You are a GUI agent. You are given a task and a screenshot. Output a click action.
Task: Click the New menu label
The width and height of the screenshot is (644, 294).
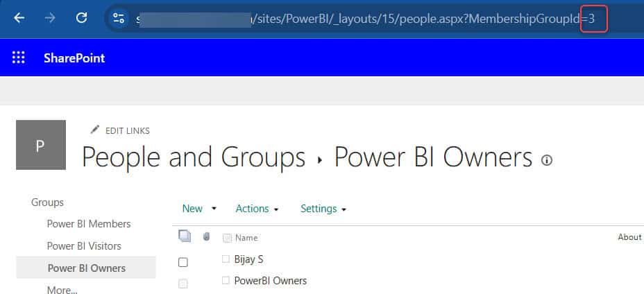click(x=192, y=209)
